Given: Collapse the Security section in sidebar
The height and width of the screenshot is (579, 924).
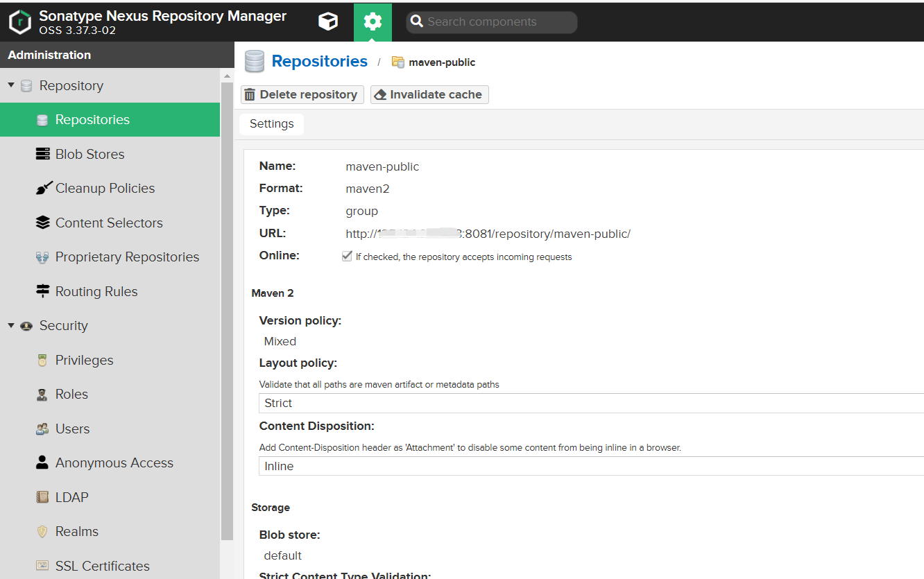Looking at the screenshot, I should click(11, 325).
